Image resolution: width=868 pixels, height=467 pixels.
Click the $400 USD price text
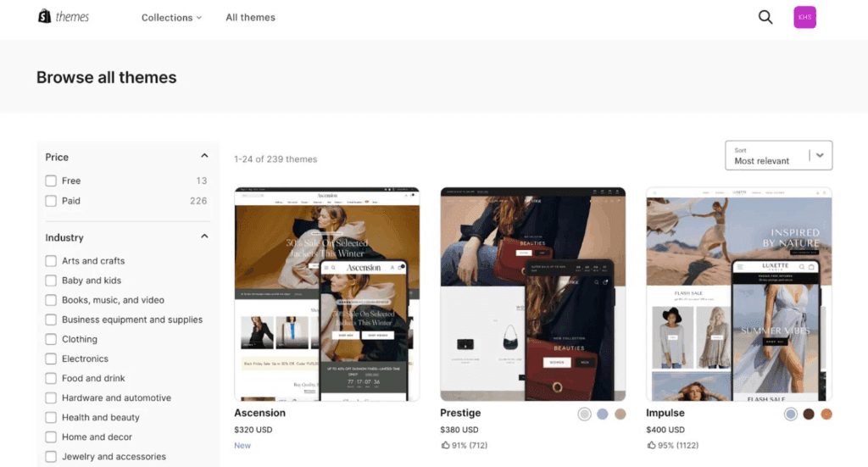click(665, 430)
